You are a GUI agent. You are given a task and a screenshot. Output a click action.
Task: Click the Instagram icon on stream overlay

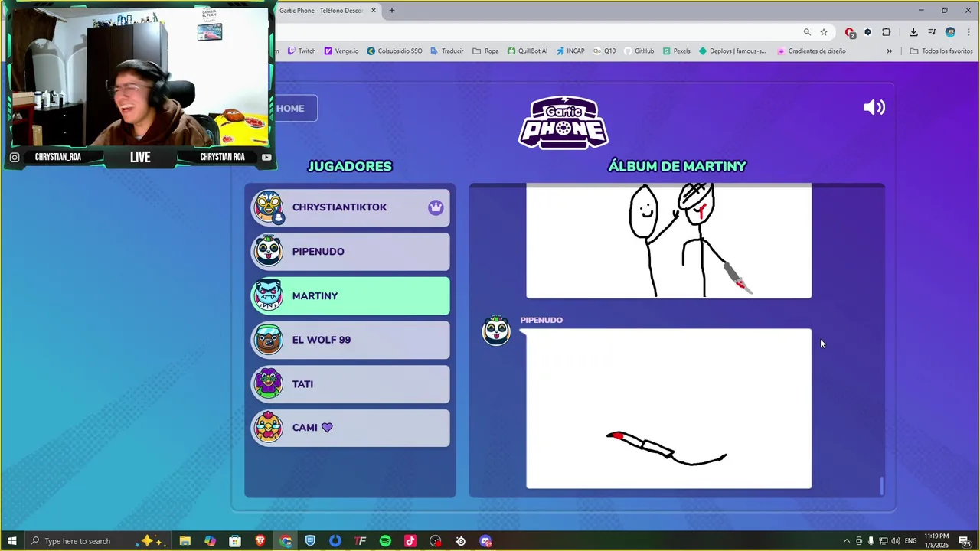(x=15, y=157)
